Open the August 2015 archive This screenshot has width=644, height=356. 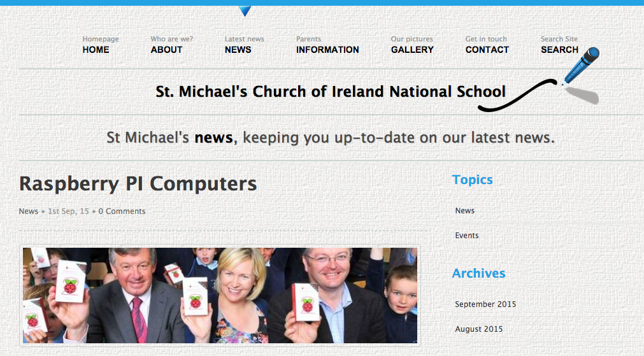coord(478,329)
